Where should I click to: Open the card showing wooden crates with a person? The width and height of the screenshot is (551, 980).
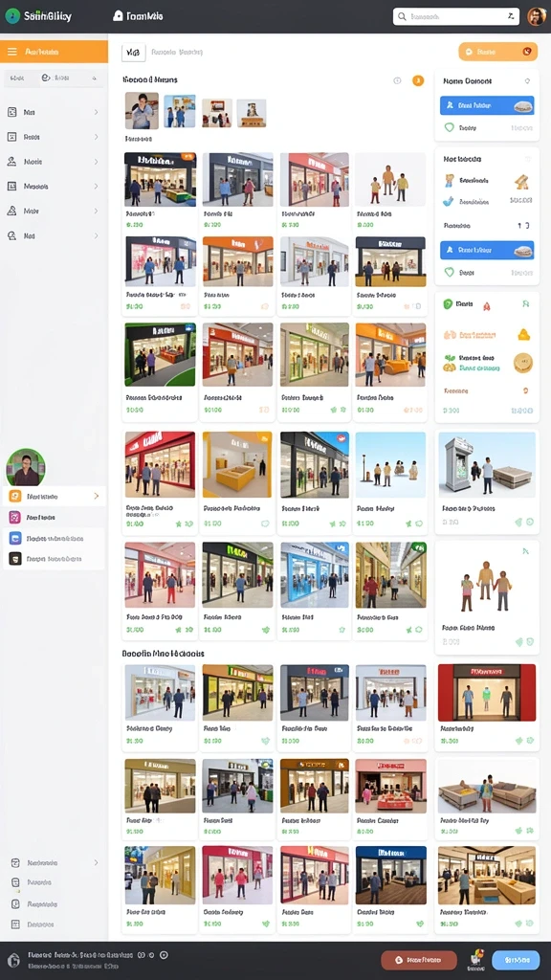(487, 798)
